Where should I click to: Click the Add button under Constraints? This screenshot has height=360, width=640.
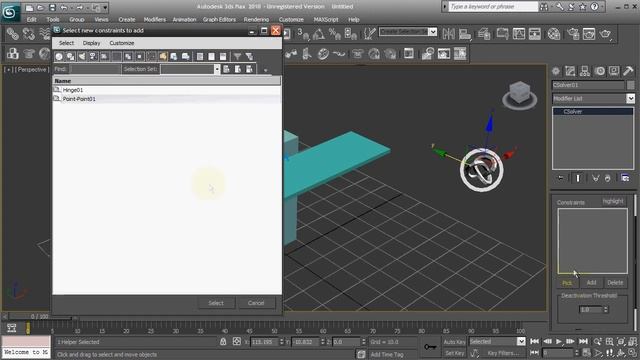pos(591,282)
